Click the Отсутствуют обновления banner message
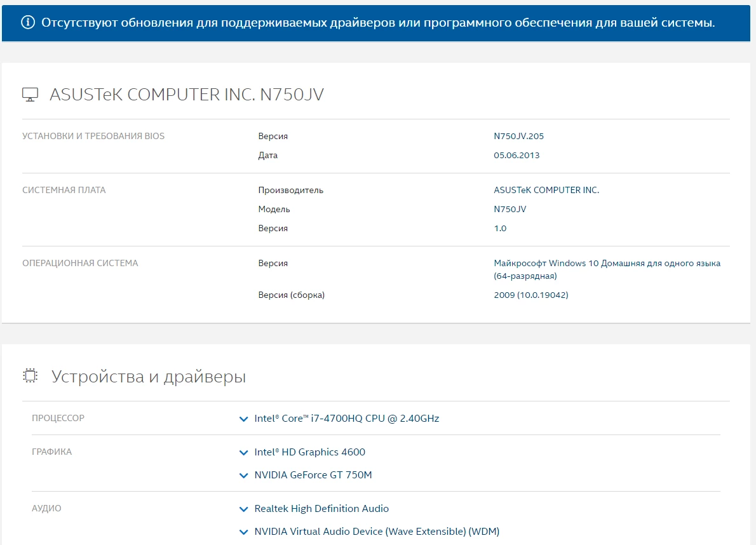The height and width of the screenshot is (545, 756). click(378, 23)
